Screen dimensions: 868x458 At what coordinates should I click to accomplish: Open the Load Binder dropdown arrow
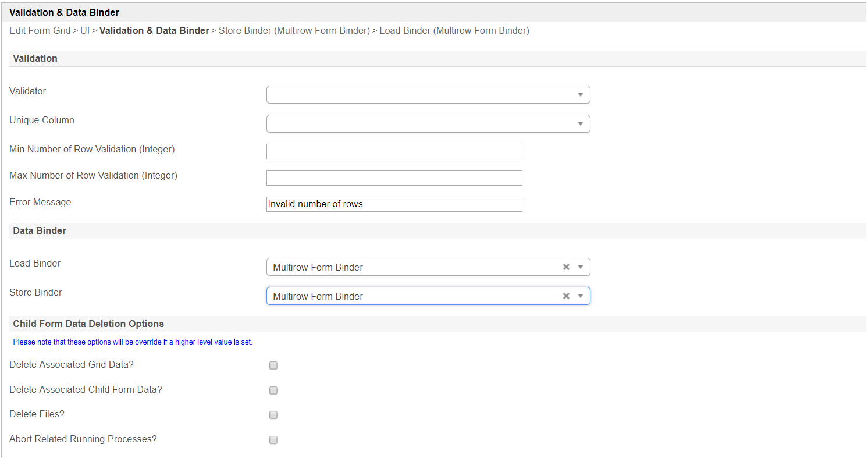[x=580, y=267]
